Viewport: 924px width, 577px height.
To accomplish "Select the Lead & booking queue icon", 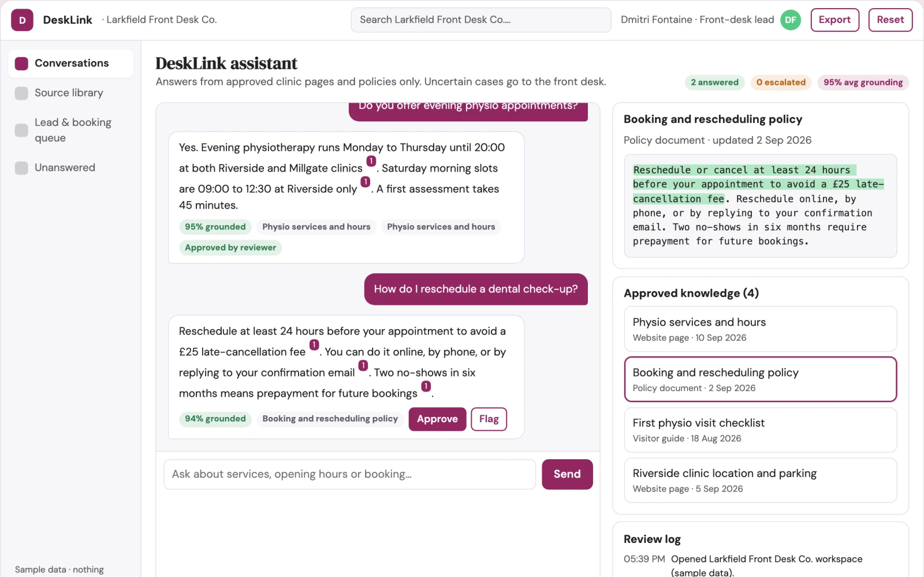I will click(x=21, y=131).
